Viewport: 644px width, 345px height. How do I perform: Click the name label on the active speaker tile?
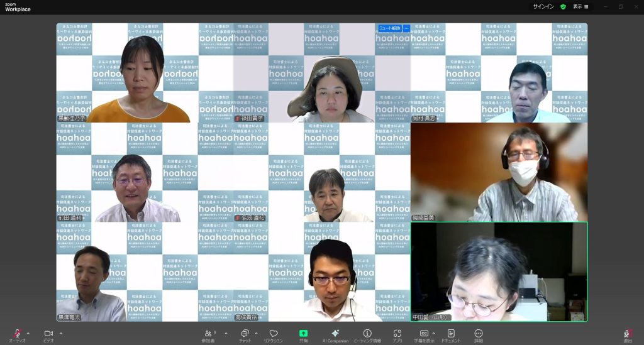coord(431,317)
